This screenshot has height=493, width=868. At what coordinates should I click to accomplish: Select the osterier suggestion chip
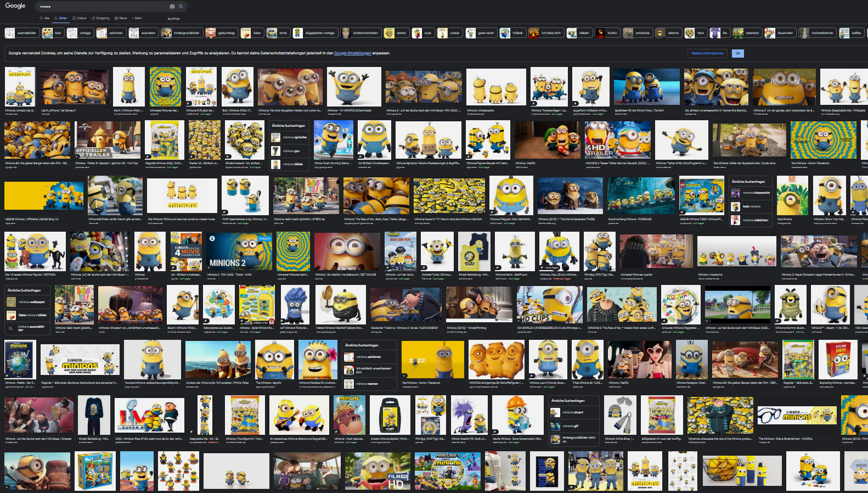tap(747, 33)
